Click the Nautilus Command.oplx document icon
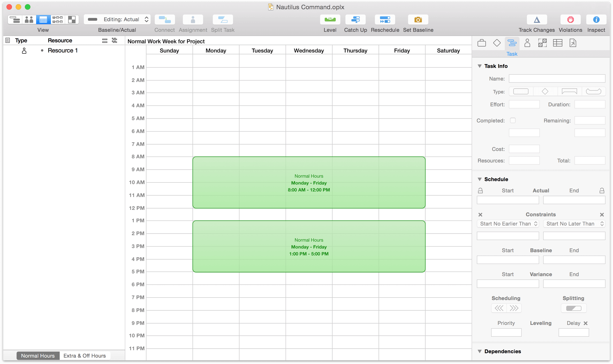This screenshot has height=364, width=613. click(270, 7)
